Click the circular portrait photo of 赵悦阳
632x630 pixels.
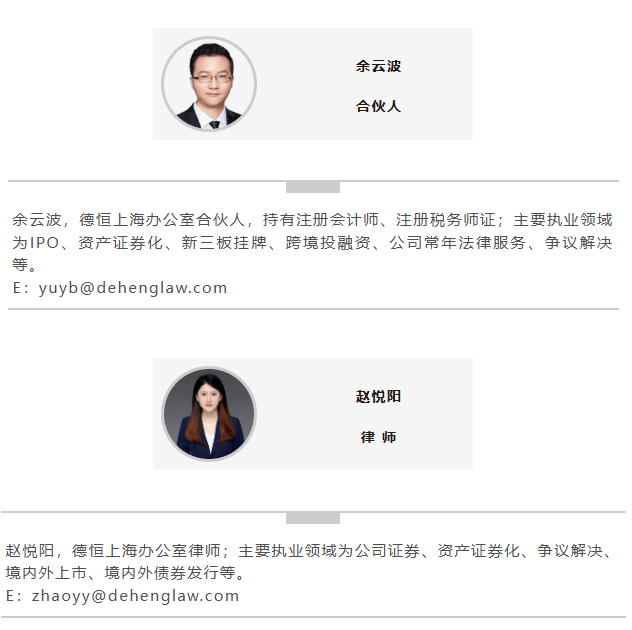click(x=209, y=414)
